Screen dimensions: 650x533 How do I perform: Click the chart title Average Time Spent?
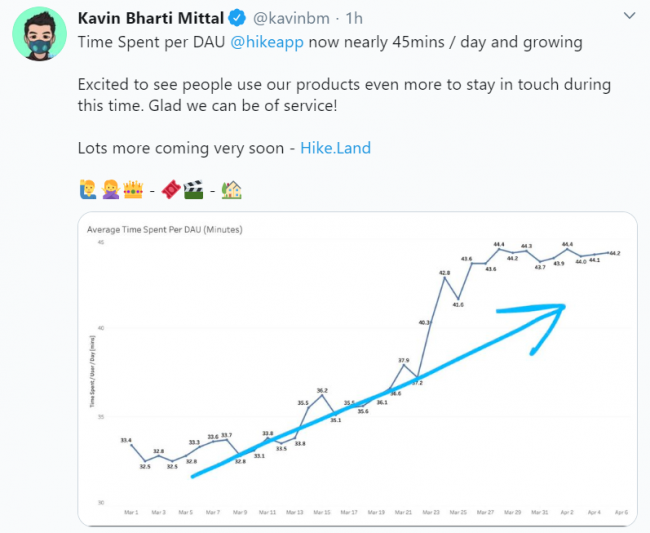coord(165,230)
